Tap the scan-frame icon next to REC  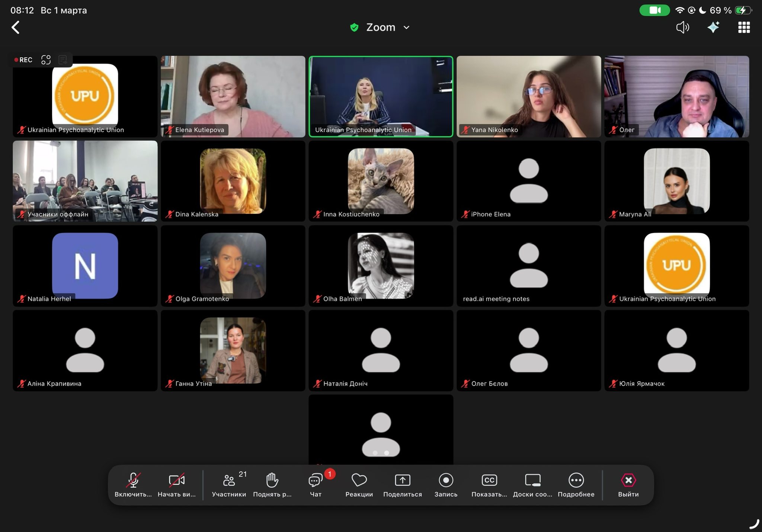(46, 60)
